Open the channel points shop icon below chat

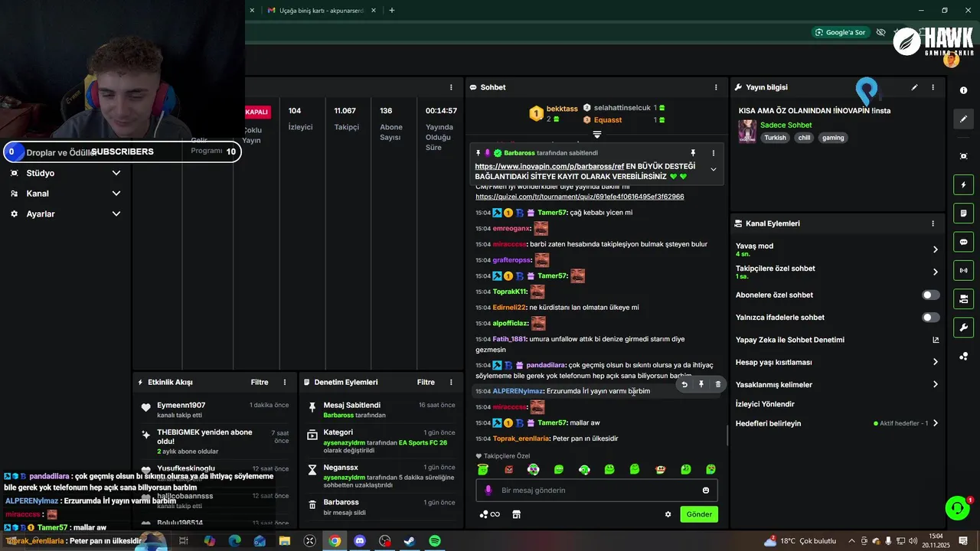point(516,514)
